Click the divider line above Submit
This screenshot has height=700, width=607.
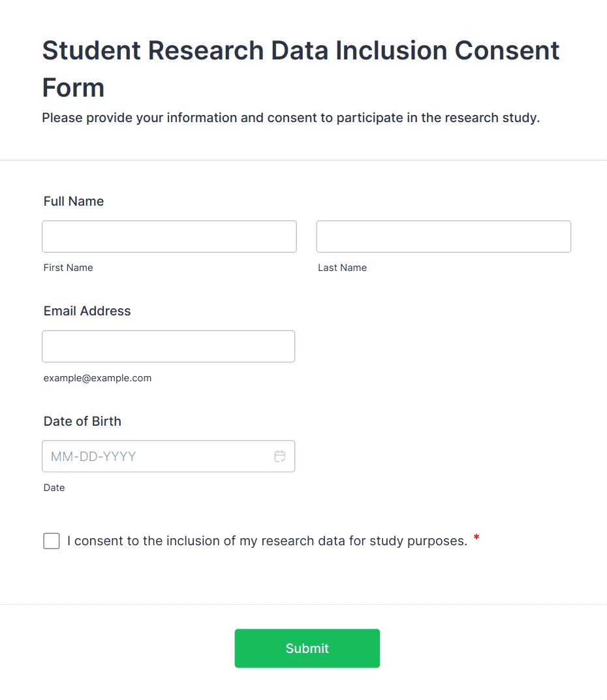pos(303,604)
